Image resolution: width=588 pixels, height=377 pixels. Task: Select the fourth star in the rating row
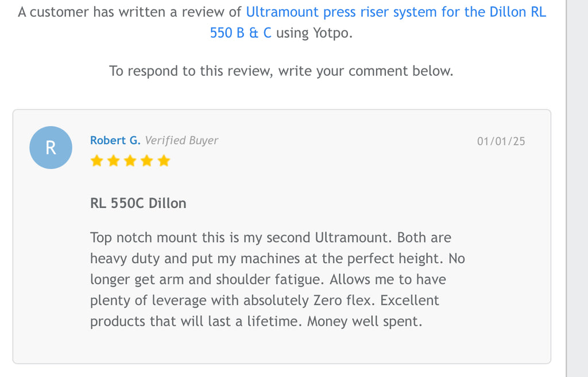[146, 161]
